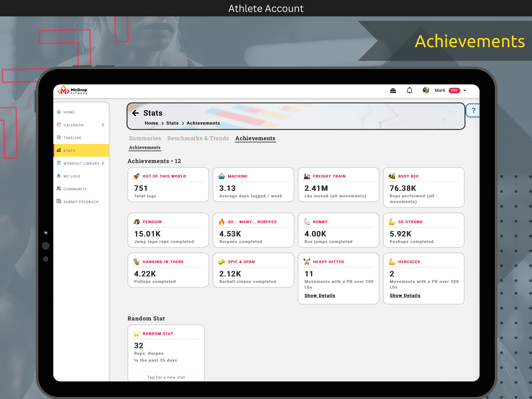Switch to the Summaries tab

tap(145, 138)
